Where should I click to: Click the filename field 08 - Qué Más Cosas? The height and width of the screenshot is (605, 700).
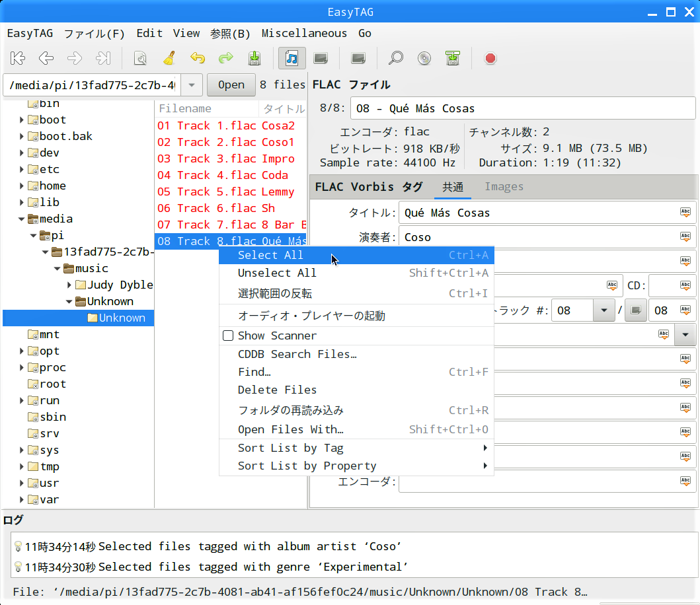[x=524, y=108]
